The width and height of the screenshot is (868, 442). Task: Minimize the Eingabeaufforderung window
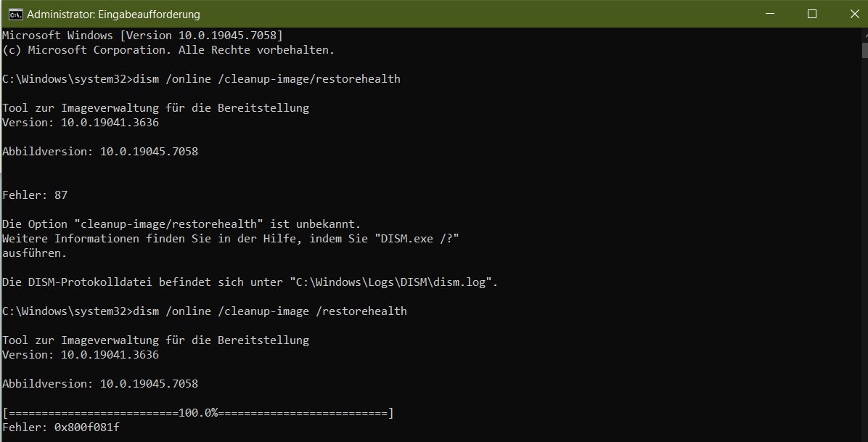[x=769, y=14]
